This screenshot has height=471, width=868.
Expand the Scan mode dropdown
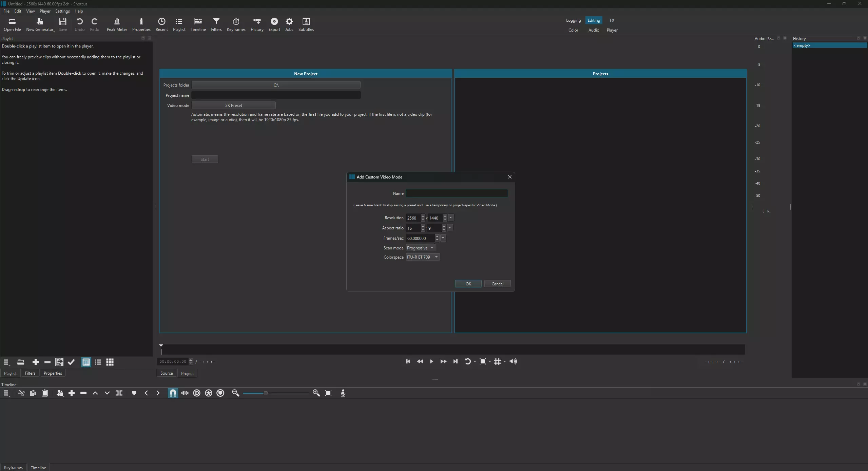(x=420, y=248)
